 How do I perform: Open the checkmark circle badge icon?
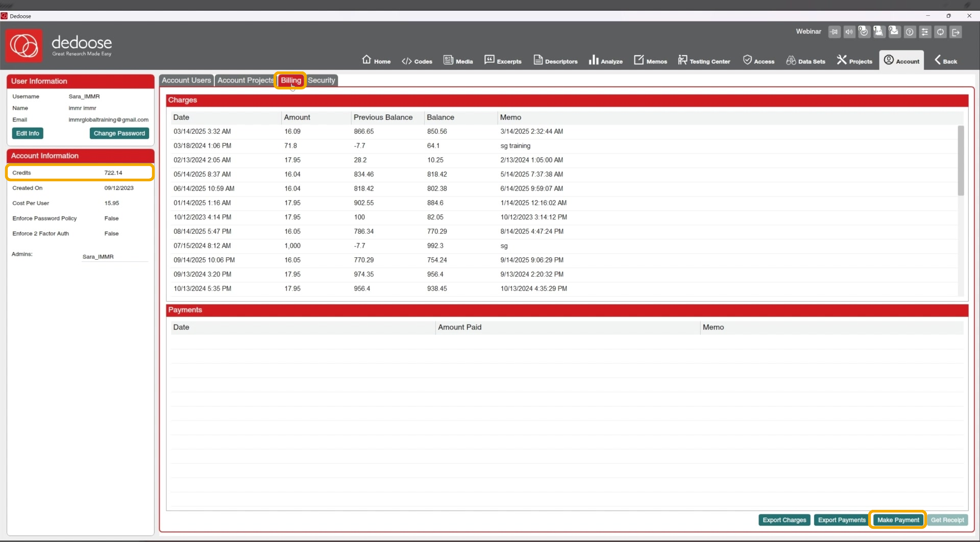[864, 32]
